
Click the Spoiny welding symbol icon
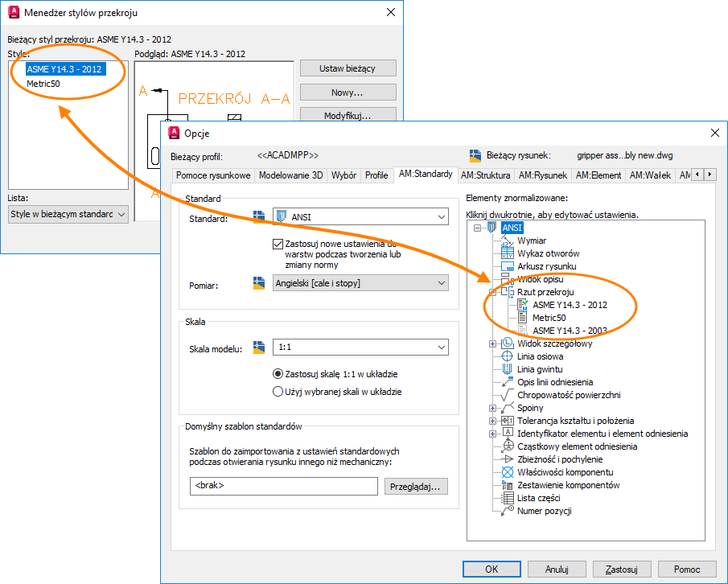coord(508,408)
